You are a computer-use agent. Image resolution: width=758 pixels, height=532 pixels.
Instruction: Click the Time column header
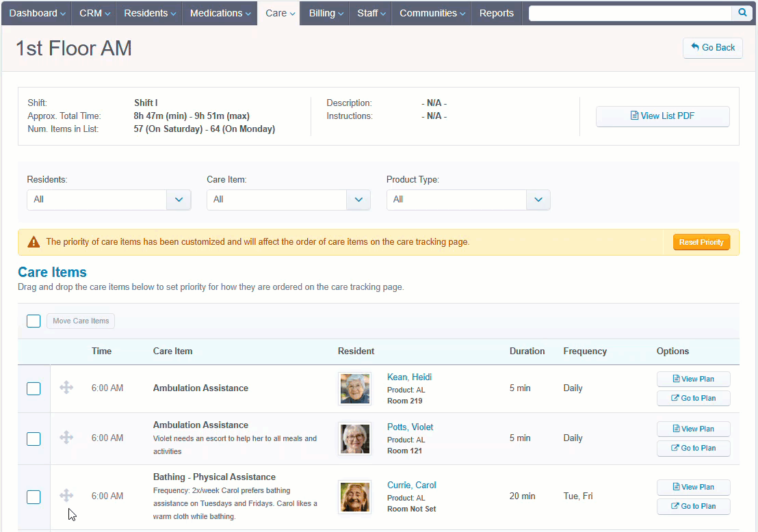coord(101,351)
